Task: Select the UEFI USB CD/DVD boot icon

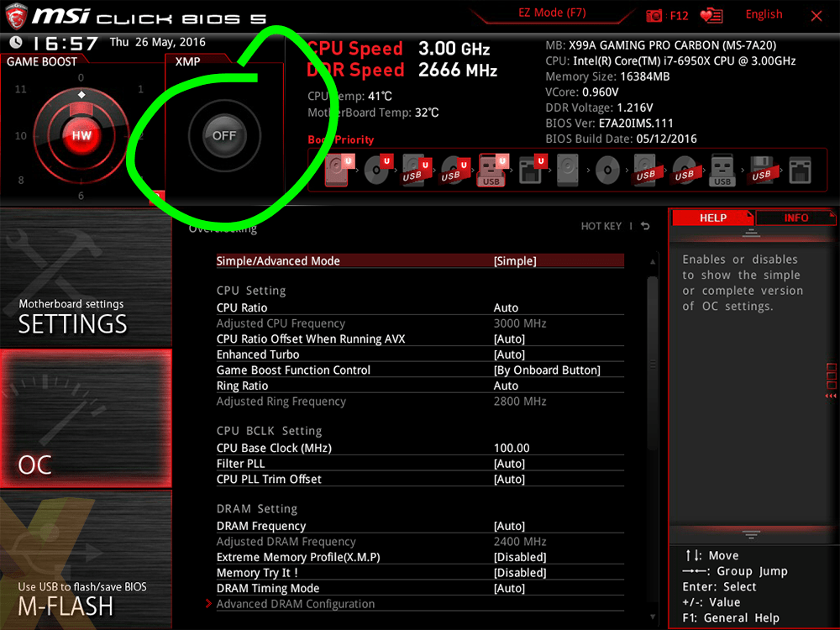Action: pyautogui.click(x=454, y=170)
